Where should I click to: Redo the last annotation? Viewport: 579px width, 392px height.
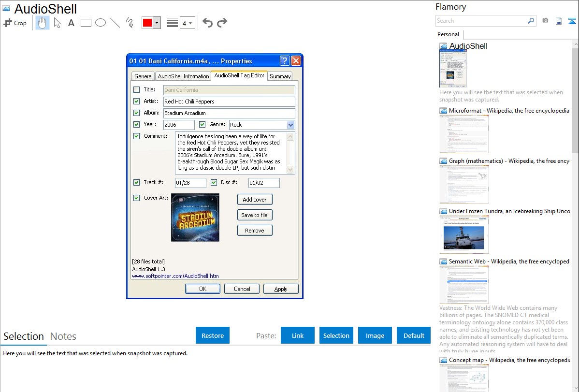[x=222, y=23]
